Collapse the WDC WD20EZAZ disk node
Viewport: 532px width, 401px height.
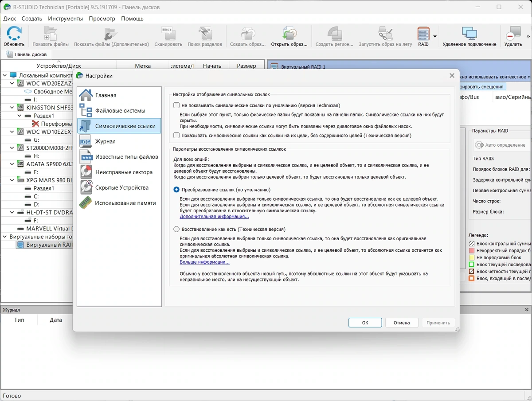12,83
